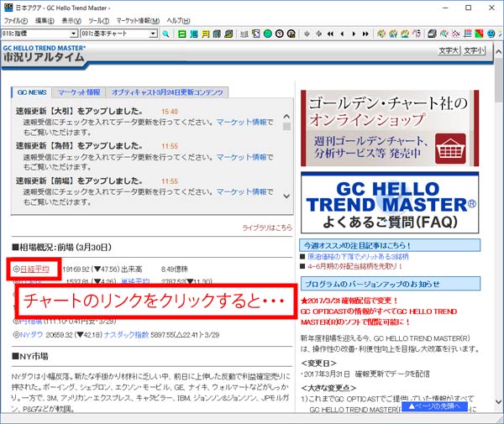The height and width of the screenshot is (424, 504).
Task: Open オプティキャスト3月24日更新コンテンツ tab
Action: coord(167,92)
